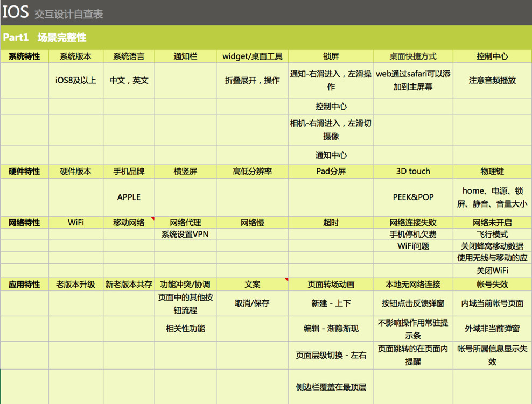
Task: Select the 系统设置VPN cell
Action: (185, 235)
